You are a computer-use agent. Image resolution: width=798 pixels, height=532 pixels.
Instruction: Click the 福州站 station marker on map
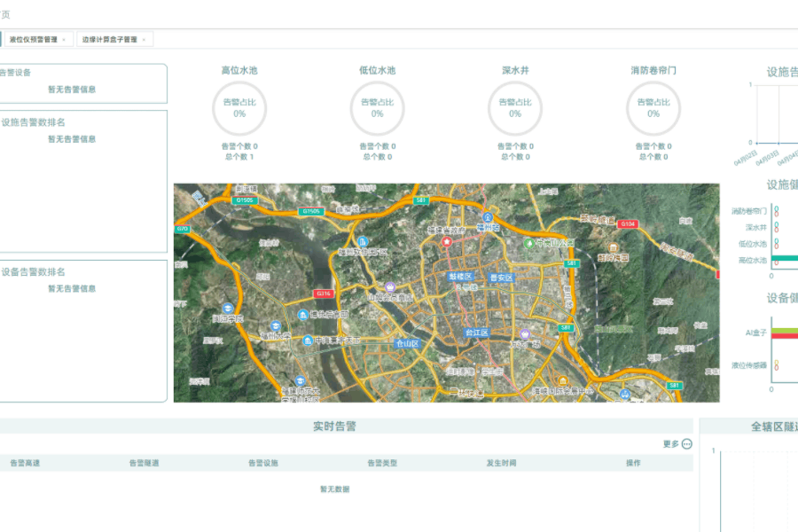point(488,218)
